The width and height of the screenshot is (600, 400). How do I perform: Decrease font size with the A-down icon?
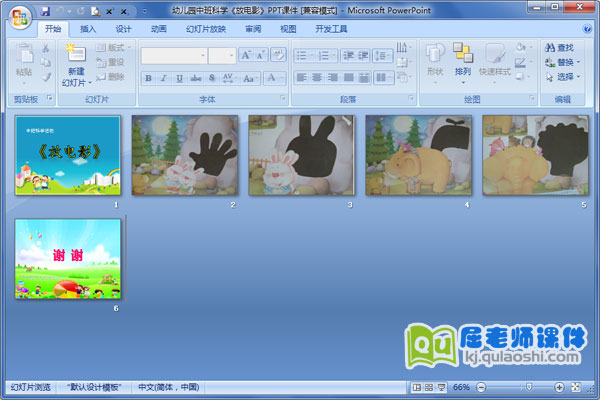tap(260, 56)
